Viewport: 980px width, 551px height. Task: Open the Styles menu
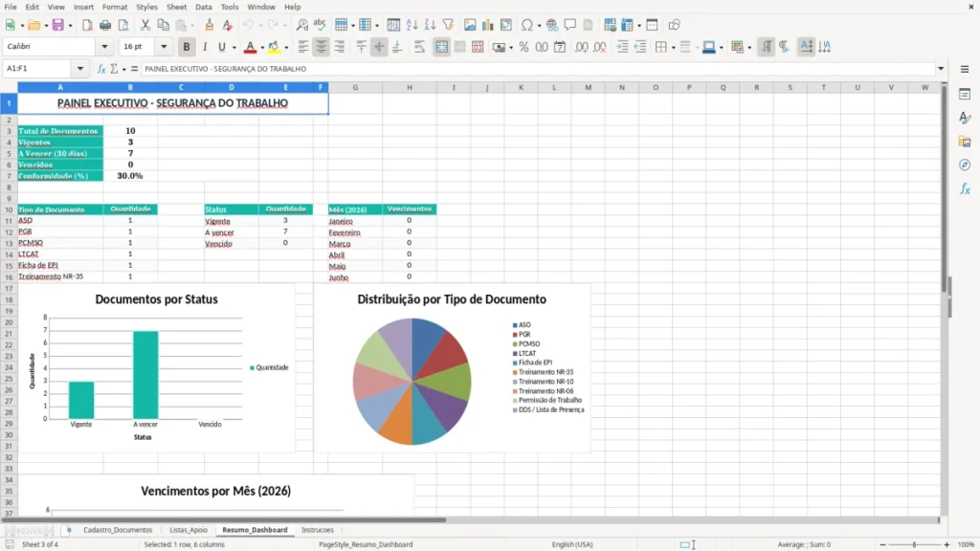click(146, 7)
